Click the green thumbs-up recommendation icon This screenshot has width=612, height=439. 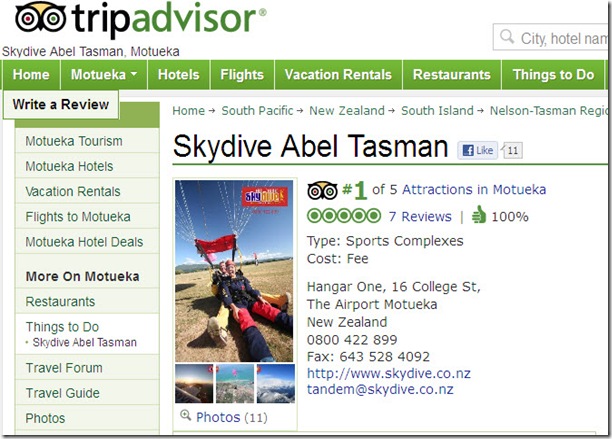click(x=479, y=215)
